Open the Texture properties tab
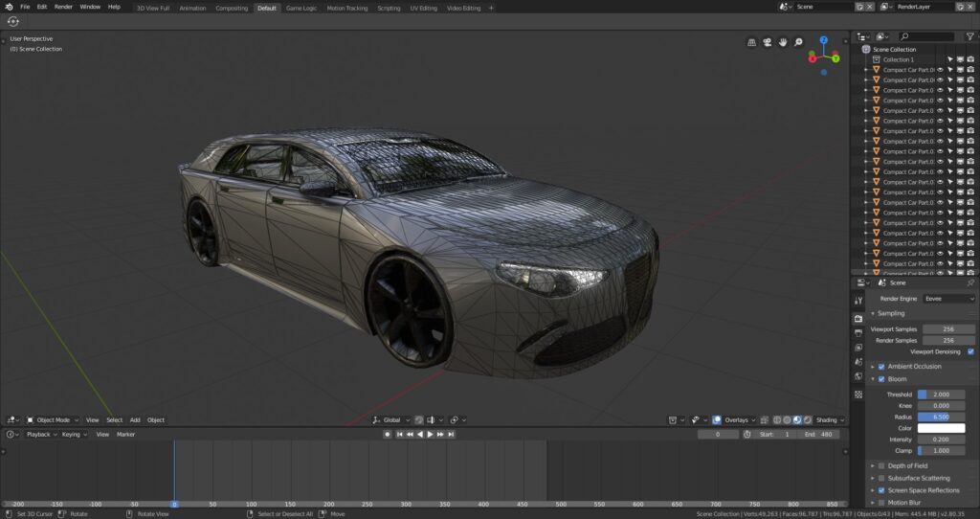980x519 pixels. tap(858, 395)
